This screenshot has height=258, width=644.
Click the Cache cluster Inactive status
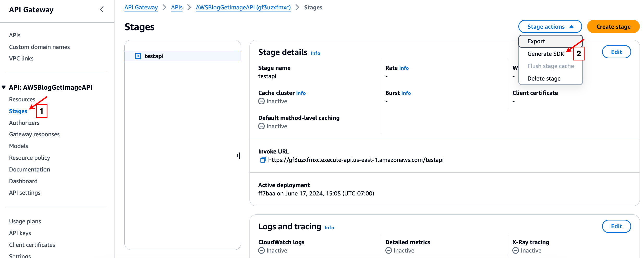pyautogui.click(x=273, y=101)
